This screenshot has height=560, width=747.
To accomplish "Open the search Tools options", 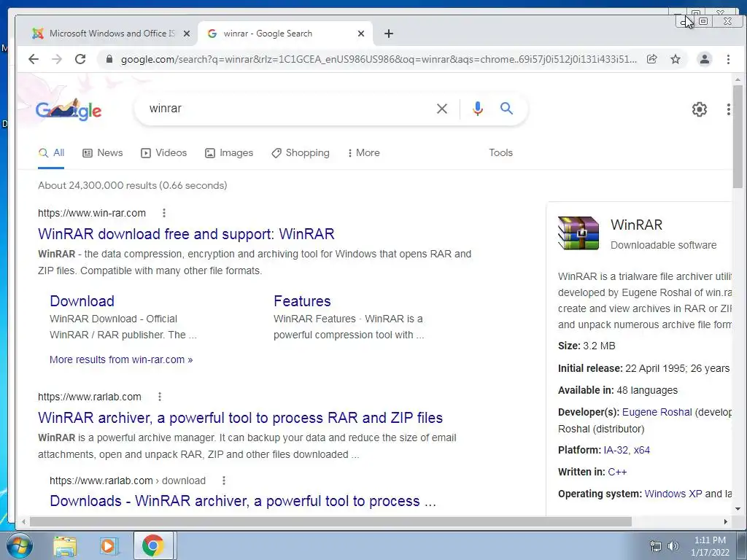I will (x=500, y=153).
